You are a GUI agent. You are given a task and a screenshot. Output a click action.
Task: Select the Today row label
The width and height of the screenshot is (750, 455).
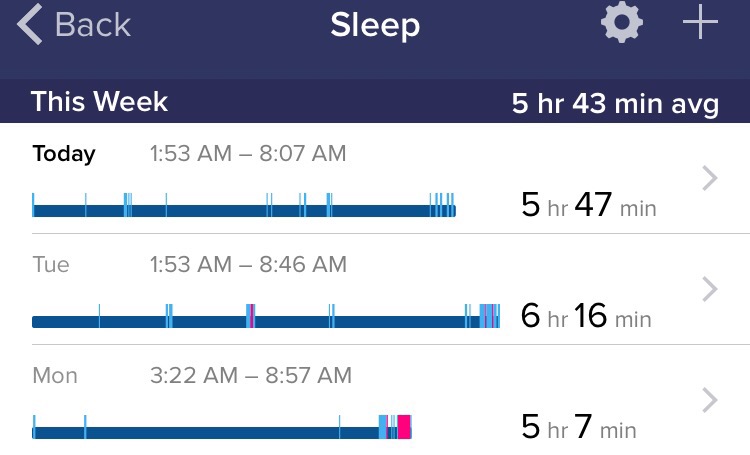pyautogui.click(x=64, y=154)
